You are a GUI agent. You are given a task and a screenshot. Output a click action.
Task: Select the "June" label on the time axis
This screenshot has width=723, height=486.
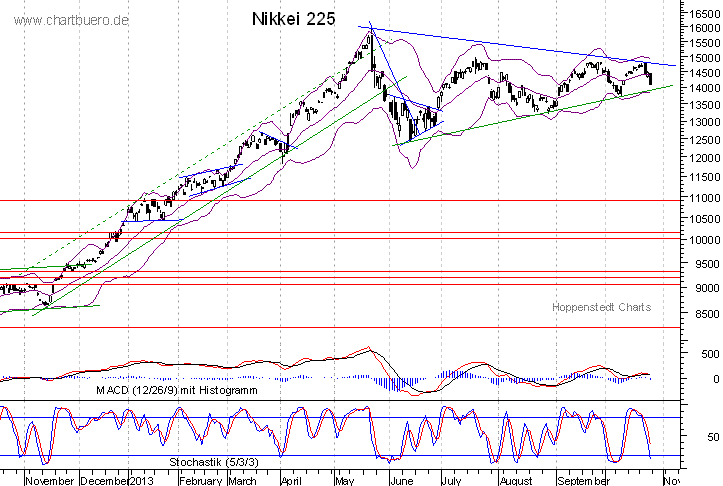coord(402,481)
